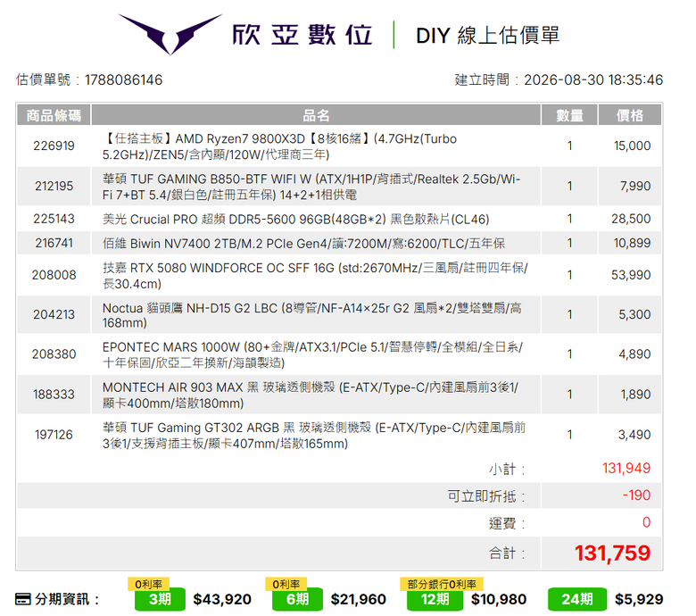Open the AMD Ryzen7 9800X3D product row
696x616 pixels.
click(339, 146)
